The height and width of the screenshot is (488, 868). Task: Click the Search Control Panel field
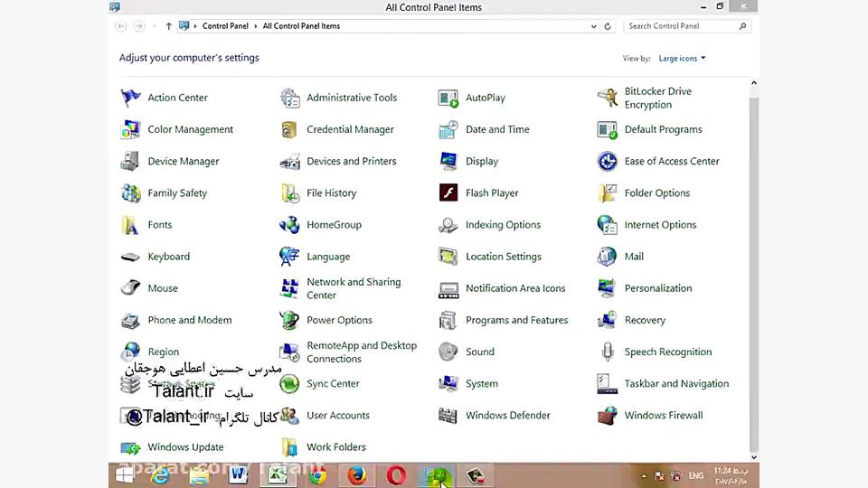click(687, 26)
